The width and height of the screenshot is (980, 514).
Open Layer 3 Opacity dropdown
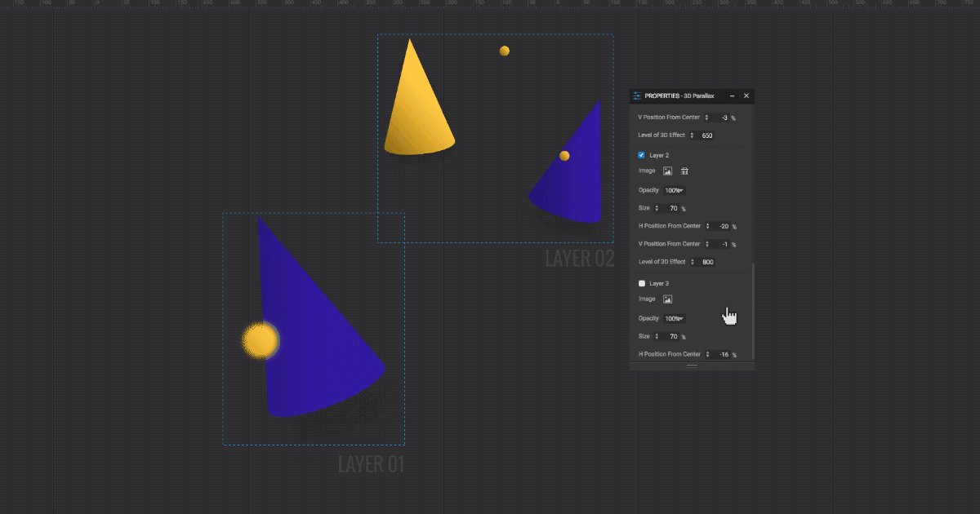click(674, 318)
